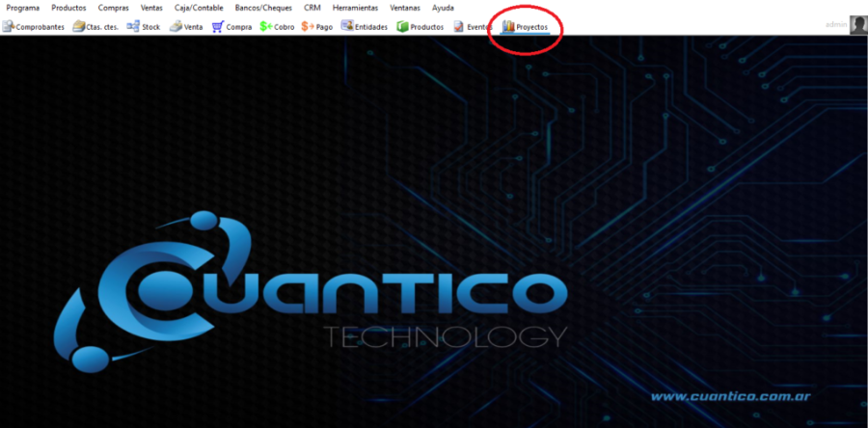
Task: Open the Stock toolbar icon
Action: (x=133, y=26)
